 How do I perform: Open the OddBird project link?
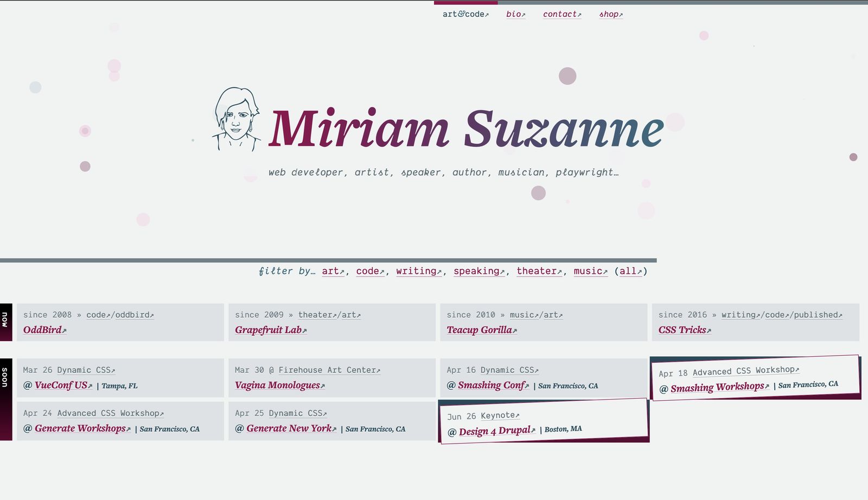[44, 330]
